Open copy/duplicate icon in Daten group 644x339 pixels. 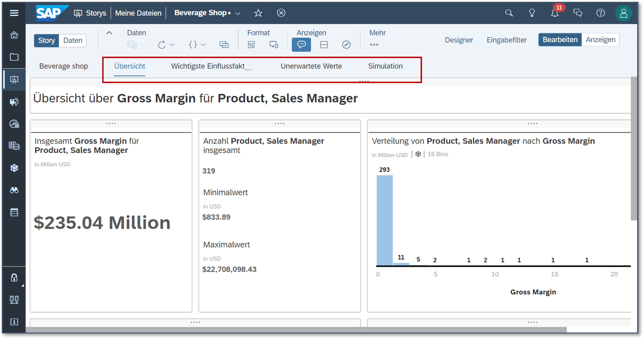pyautogui.click(x=224, y=45)
